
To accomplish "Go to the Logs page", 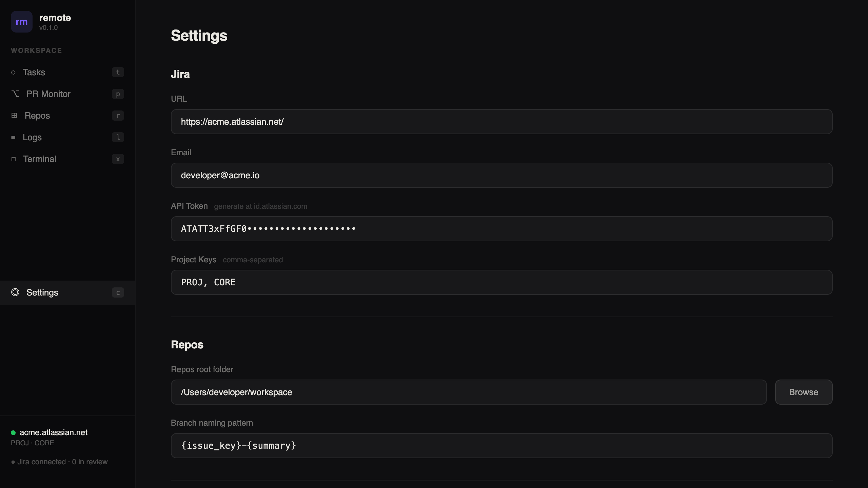I will tap(32, 137).
